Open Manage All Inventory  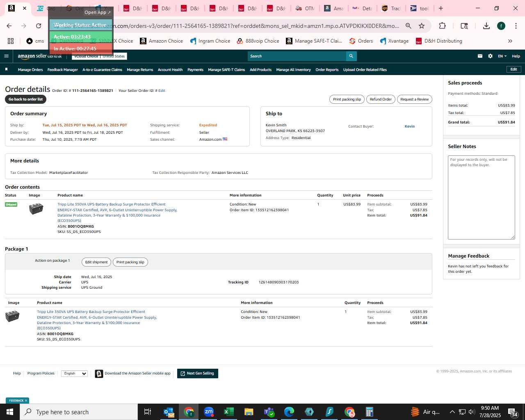pos(293,70)
